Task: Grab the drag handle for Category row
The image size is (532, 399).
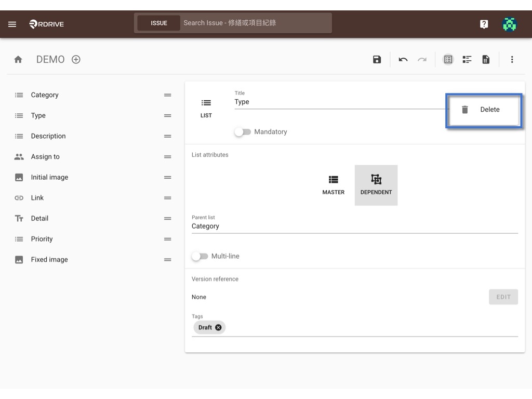Action: (x=168, y=95)
